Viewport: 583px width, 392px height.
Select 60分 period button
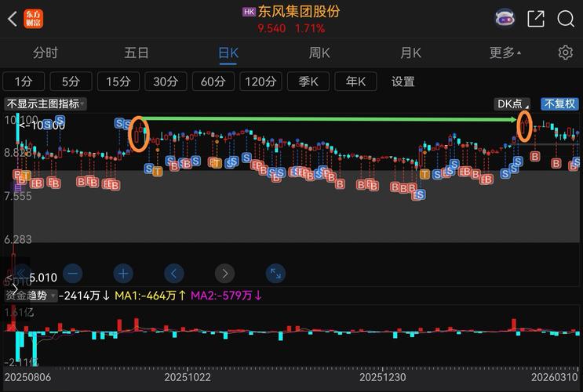[x=213, y=82]
